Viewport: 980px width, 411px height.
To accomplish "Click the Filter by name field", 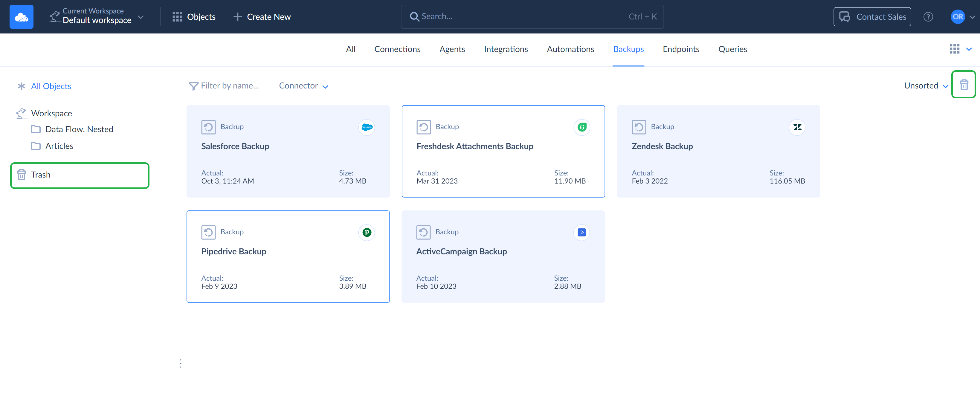I will (229, 86).
